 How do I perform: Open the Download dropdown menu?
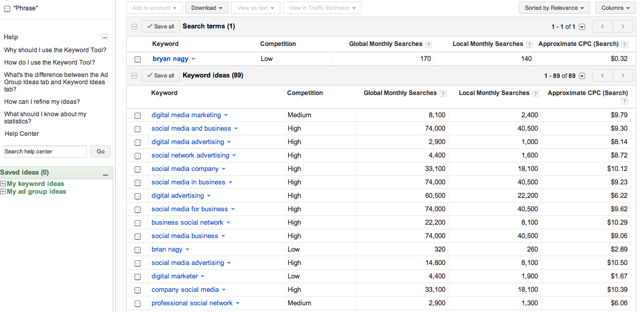[x=206, y=8]
